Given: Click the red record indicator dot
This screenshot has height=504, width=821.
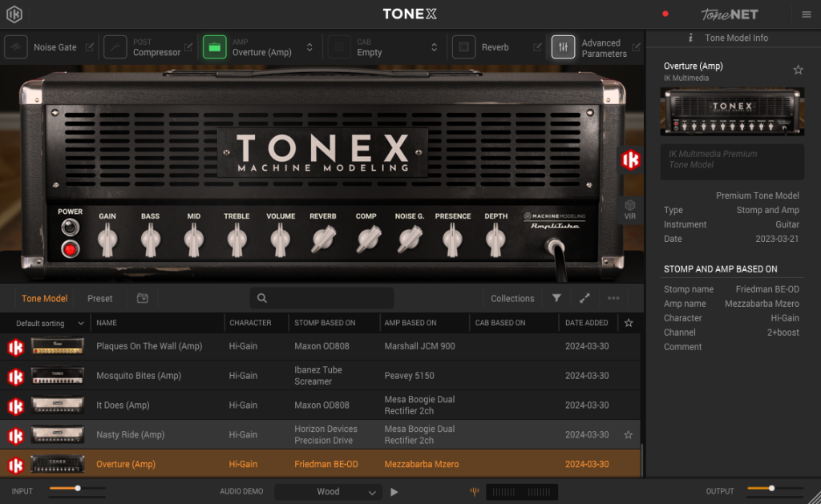Looking at the screenshot, I should point(665,14).
